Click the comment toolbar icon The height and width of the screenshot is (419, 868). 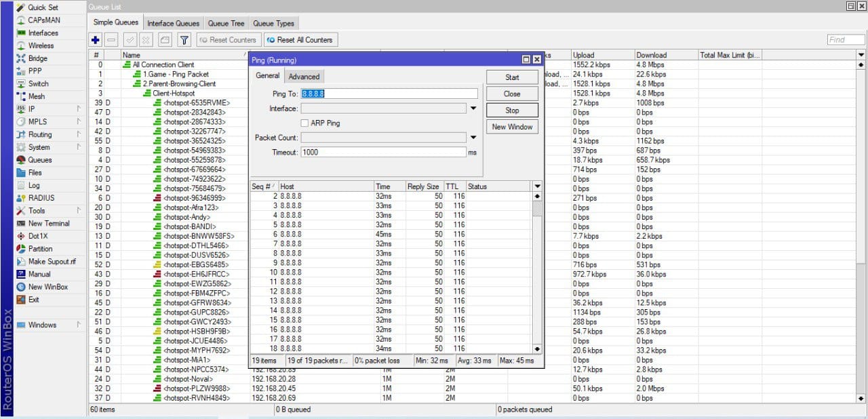tap(165, 40)
